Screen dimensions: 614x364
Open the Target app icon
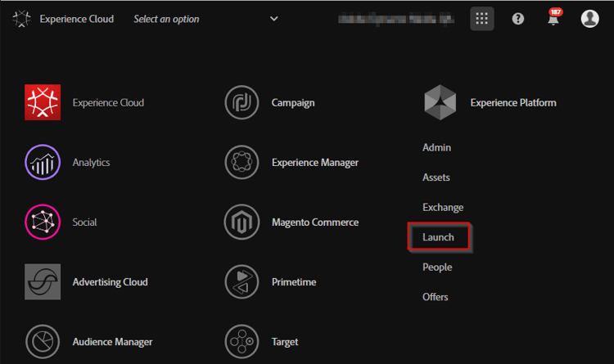[x=242, y=342]
